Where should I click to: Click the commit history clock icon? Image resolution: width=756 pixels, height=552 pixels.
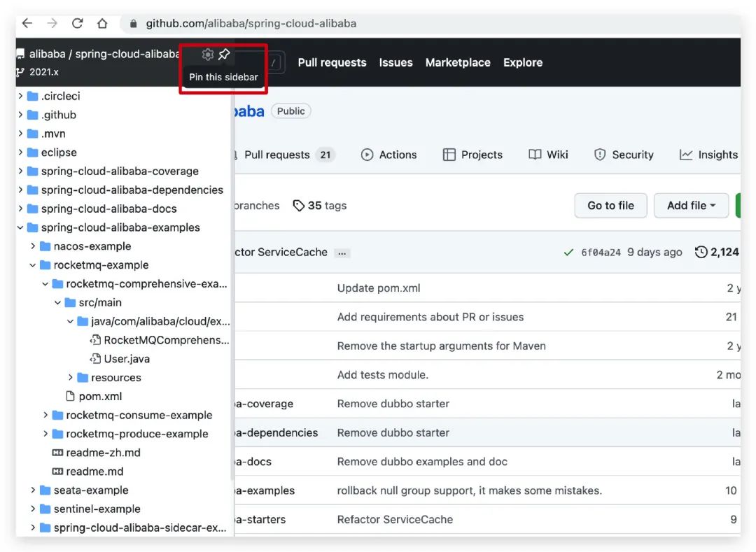tap(701, 252)
